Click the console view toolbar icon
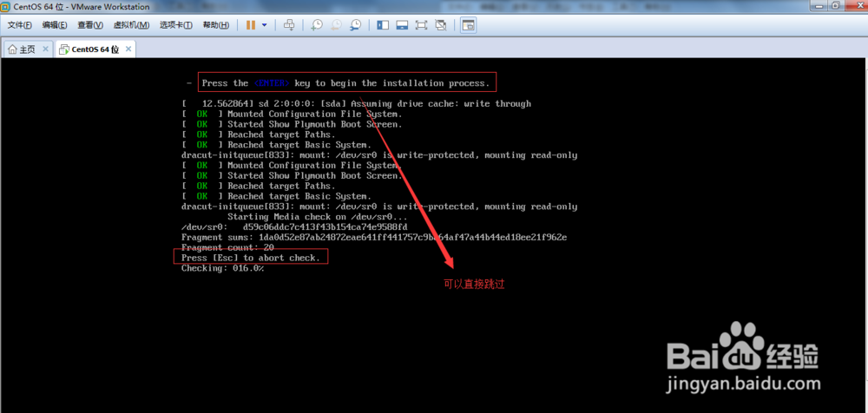868x413 pixels. click(x=468, y=25)
